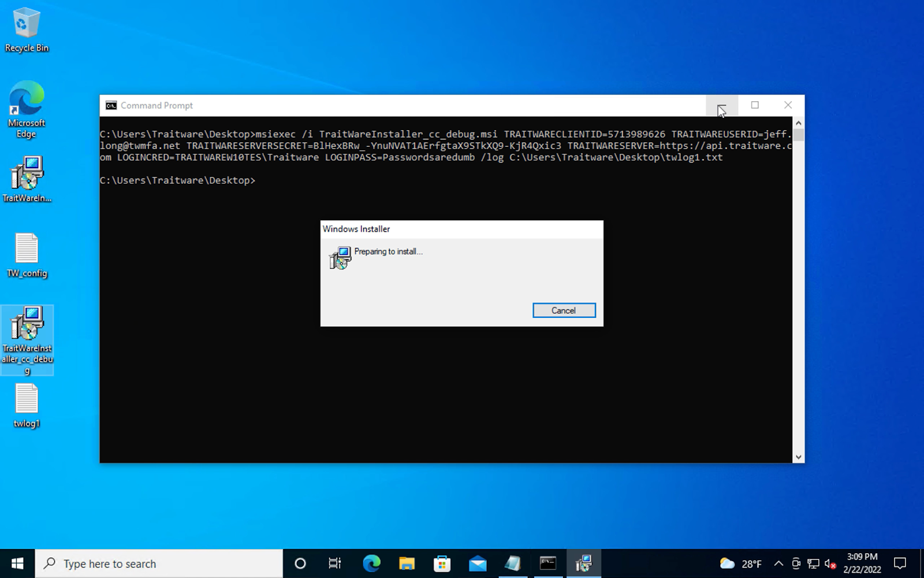Viewport: 924px width, 578px height.
Task: Select the Microsoft Edge desktop shortcut
Action: [27, 110]
